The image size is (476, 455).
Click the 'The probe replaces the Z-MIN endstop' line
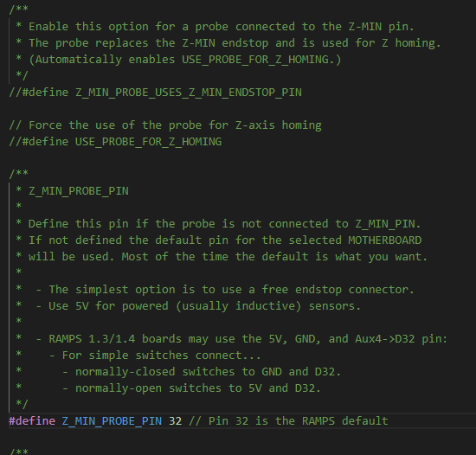tap(228, 43)
